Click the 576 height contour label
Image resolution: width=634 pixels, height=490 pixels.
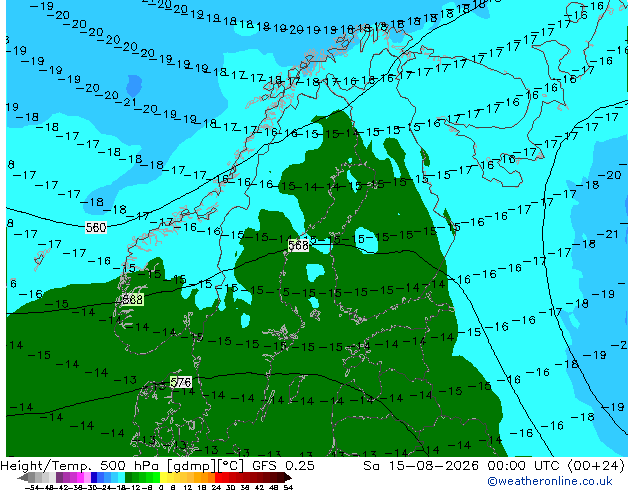tap(180, 382)
